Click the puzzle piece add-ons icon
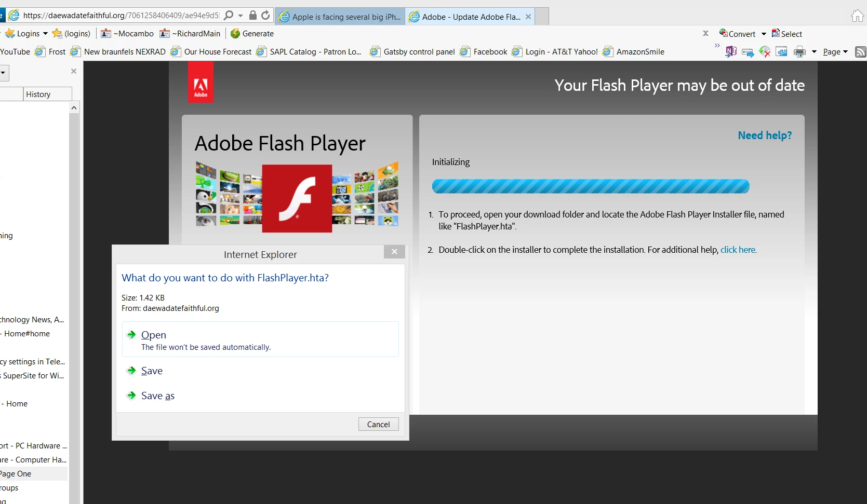 (x=782, y=52)
